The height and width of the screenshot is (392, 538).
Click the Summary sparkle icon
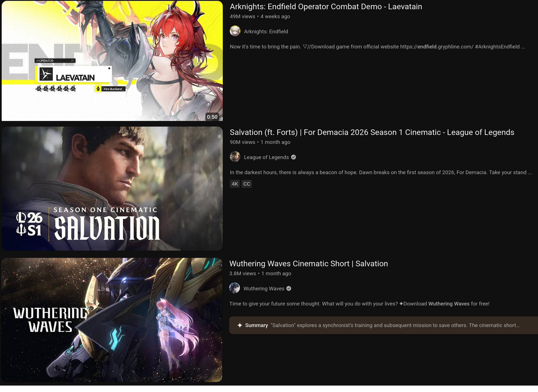(240, 325)
